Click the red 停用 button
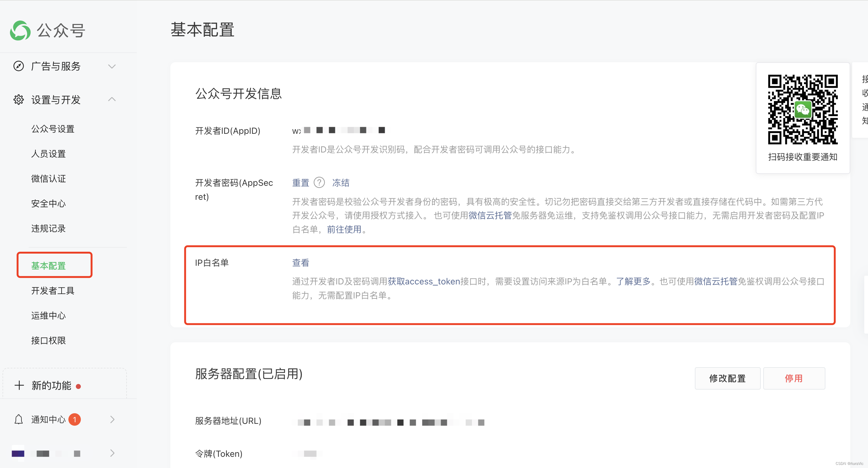The height and width of the screenshot is (468, 868). [793, 378]
